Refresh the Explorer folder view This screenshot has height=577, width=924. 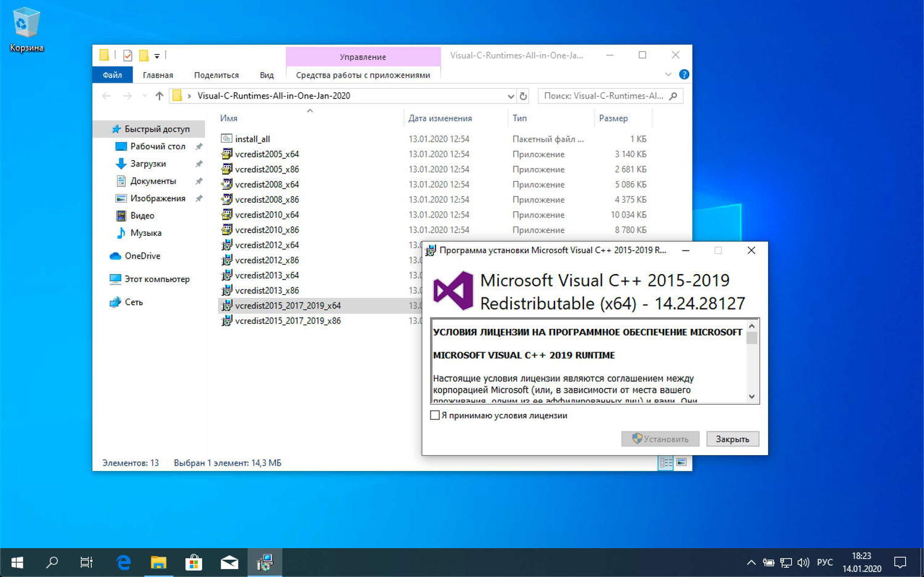click(x=524, y=96)
